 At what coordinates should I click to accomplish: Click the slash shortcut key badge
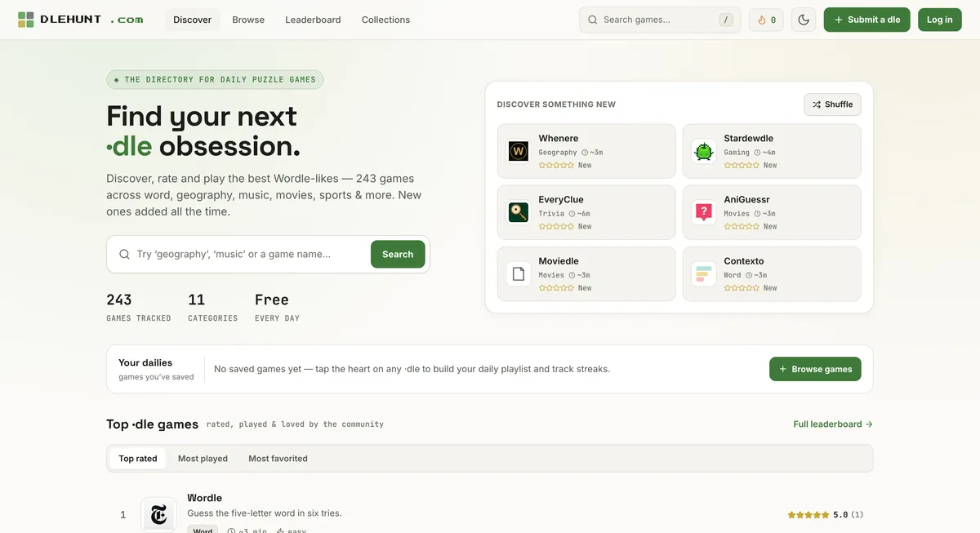coord(726,20)
